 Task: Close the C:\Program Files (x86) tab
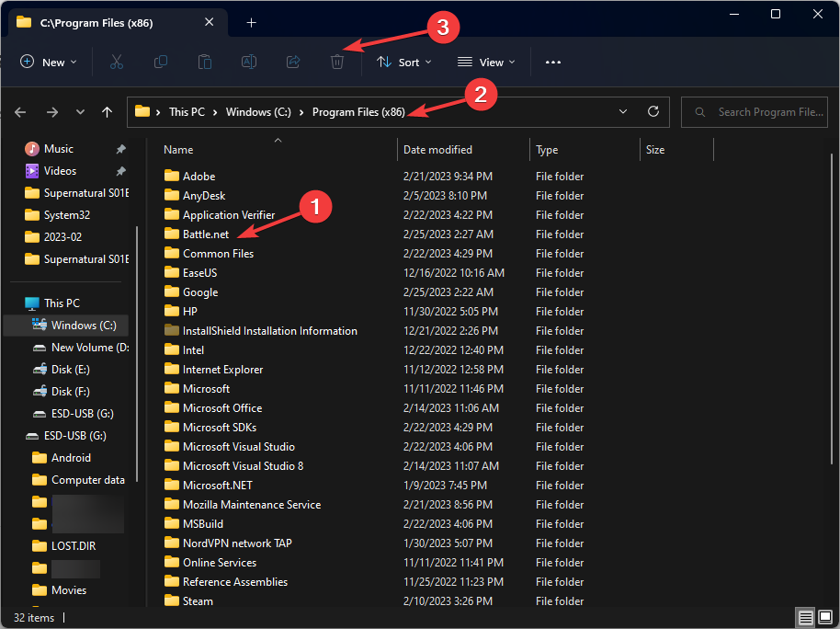(x=210, y=22)
